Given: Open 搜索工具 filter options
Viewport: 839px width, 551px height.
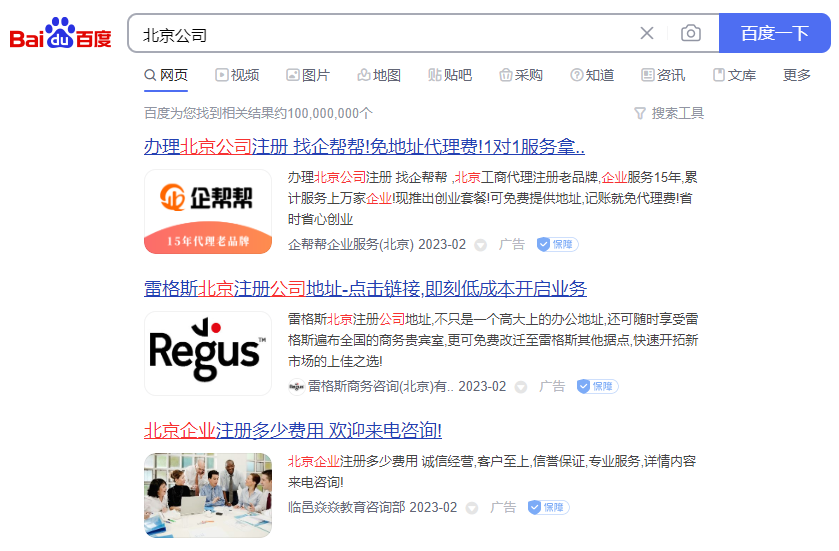Looking at the screenshot, I should (x=669, y=113).
